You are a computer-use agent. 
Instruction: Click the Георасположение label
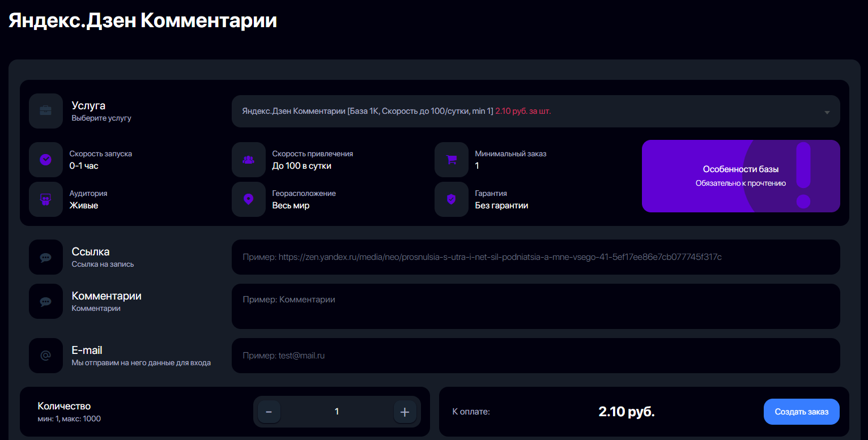point(304,193)
